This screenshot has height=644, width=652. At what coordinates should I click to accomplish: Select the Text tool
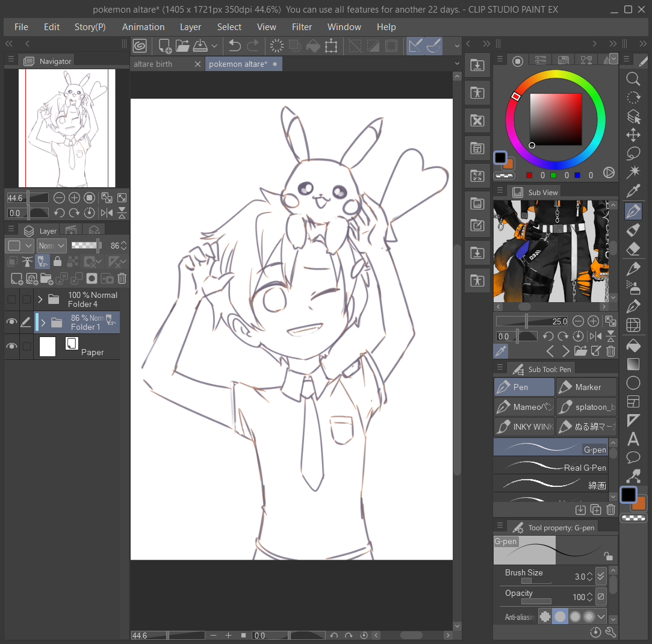tap(633, 439)
